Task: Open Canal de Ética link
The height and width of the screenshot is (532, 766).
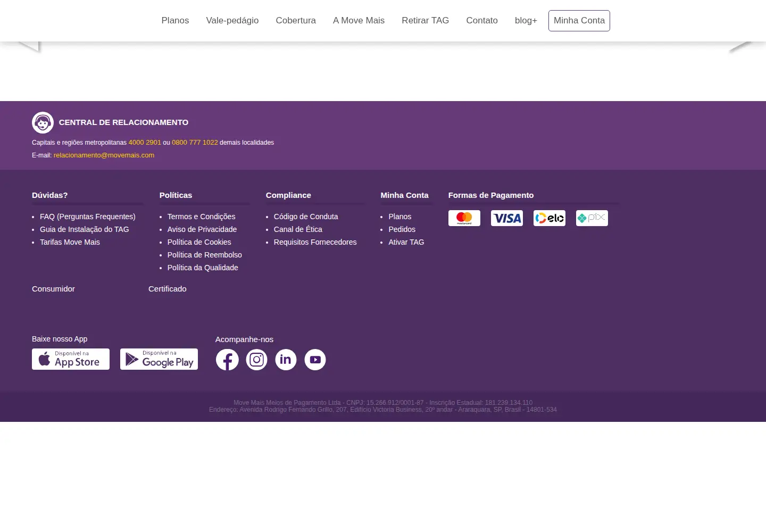Action: [298, 229]
